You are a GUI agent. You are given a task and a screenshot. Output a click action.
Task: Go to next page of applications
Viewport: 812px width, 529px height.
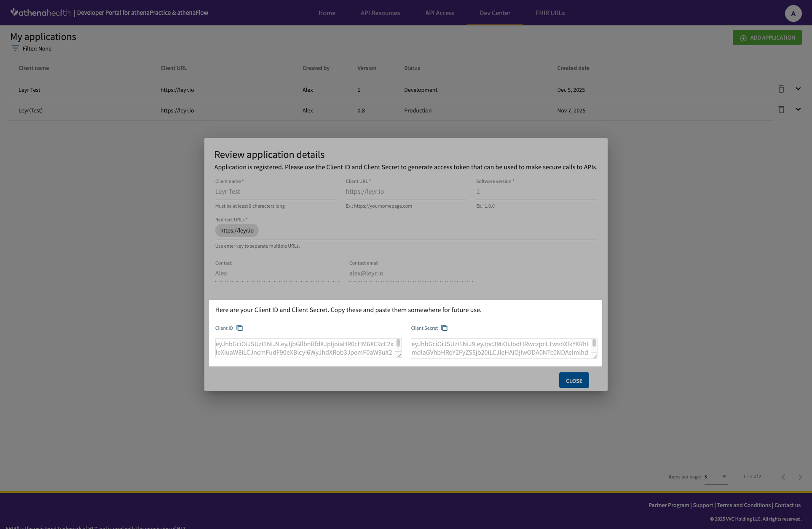point(800,477)
